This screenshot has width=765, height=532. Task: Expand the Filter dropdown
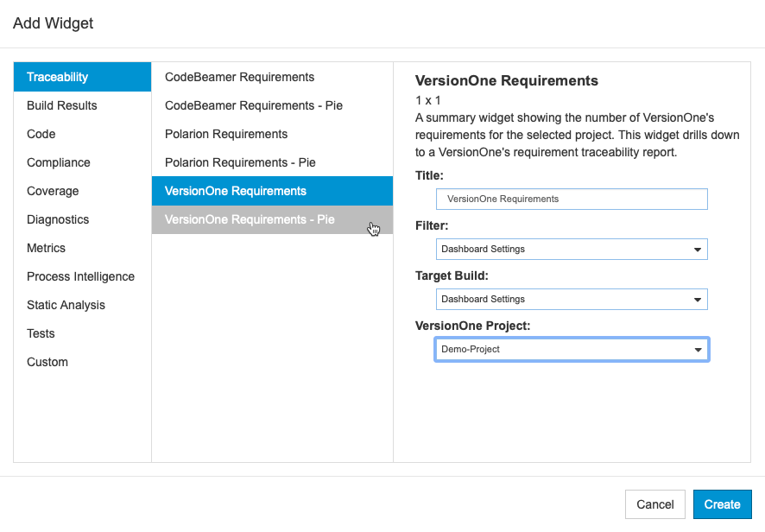[x=572, y=249]
